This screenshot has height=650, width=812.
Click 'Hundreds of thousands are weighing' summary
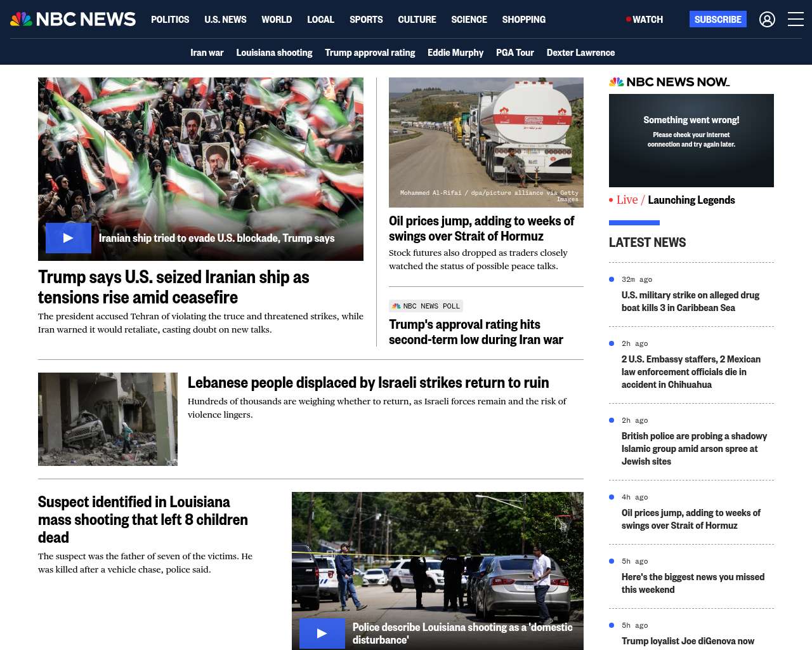click(x=377, y=408)
